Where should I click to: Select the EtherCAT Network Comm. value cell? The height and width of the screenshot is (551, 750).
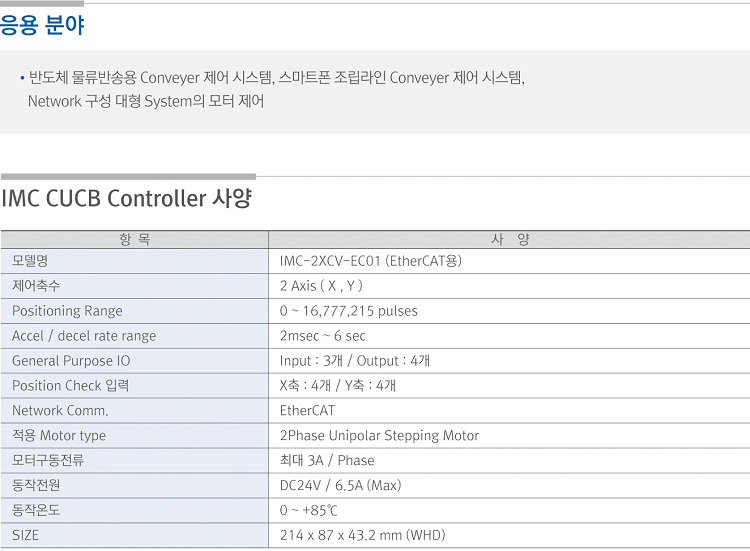[308, 411]
